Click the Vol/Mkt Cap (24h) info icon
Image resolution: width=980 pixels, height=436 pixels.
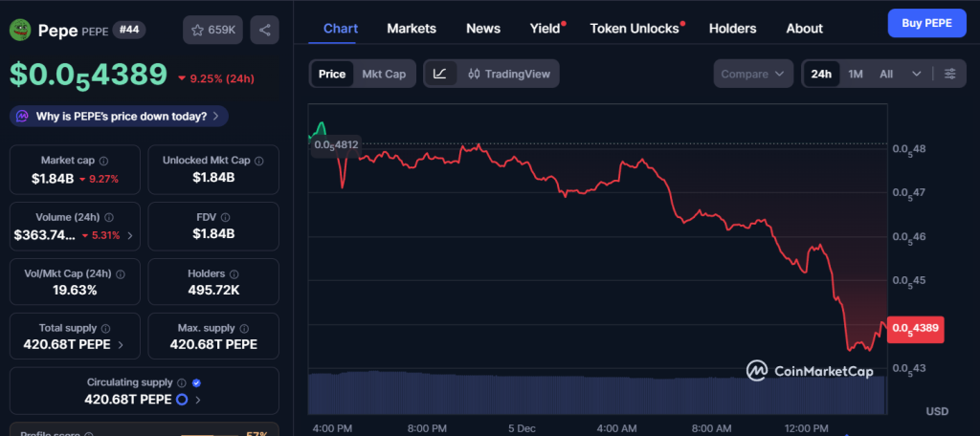click(x=120, y=273)
